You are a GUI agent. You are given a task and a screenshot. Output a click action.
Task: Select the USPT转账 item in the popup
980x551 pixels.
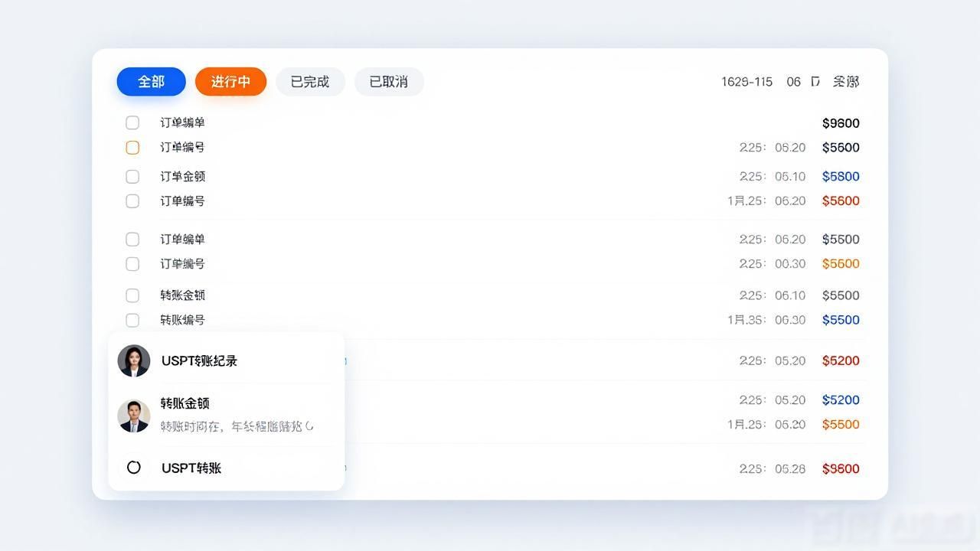[191, 468]
